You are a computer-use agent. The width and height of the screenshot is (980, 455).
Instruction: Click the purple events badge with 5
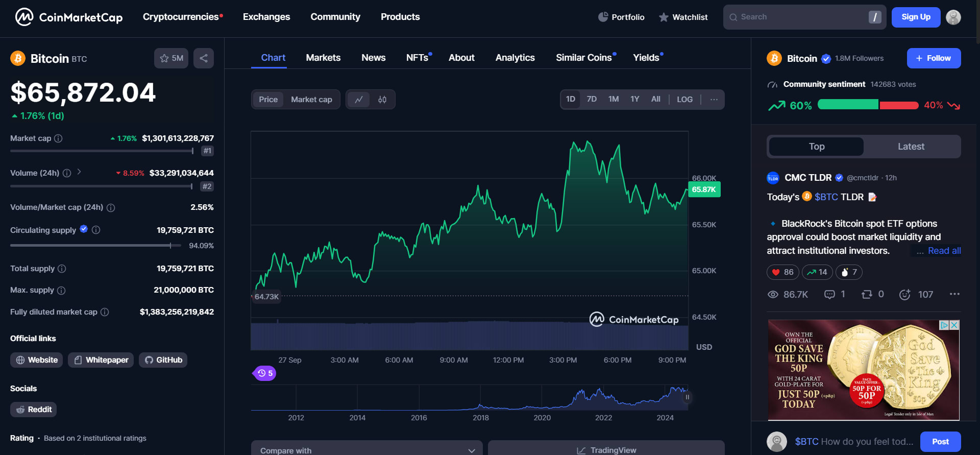[x=264, y=373]
